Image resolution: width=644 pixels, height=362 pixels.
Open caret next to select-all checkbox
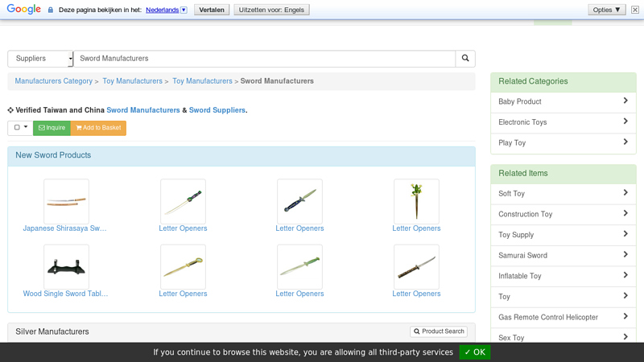click(26, 127)
